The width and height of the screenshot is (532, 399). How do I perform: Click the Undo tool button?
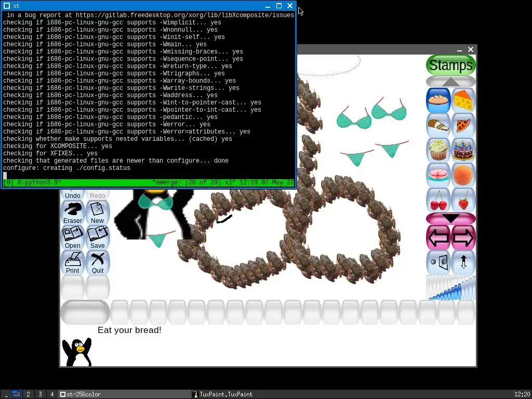tap(73, 195)
